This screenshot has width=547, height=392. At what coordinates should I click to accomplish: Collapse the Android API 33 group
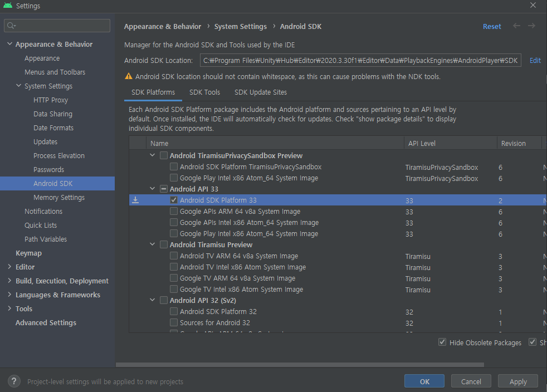[153, 189]
